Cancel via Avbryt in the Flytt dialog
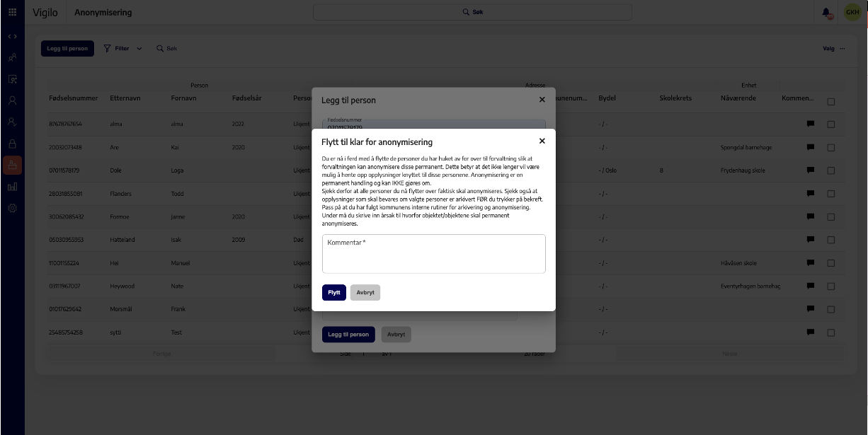Screen dimensions: 868x435 pos(365,292)
